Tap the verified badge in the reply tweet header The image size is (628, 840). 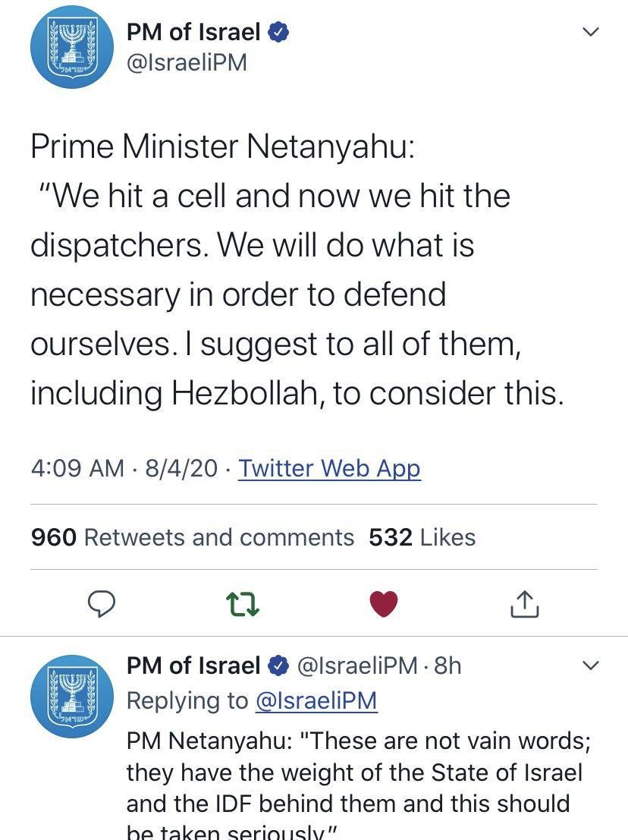(x=279, y=666)
